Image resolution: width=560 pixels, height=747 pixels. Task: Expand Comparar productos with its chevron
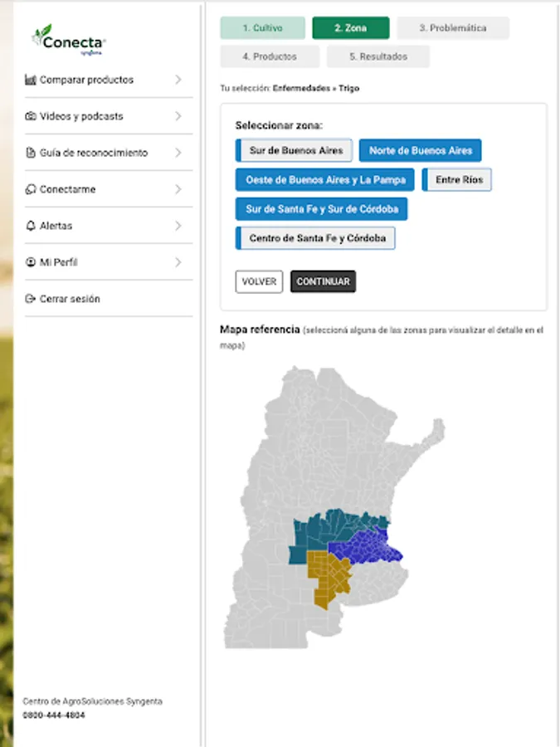point(178,80)
